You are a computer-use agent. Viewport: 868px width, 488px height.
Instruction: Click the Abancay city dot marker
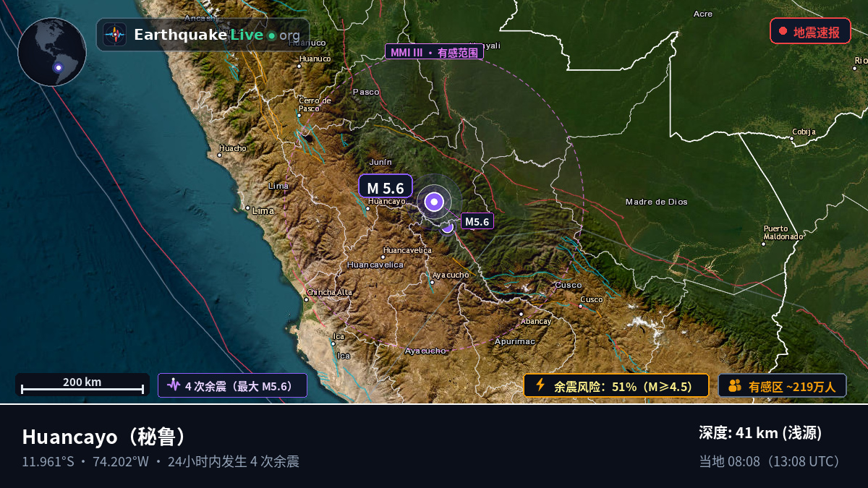[x=521, y=314]
